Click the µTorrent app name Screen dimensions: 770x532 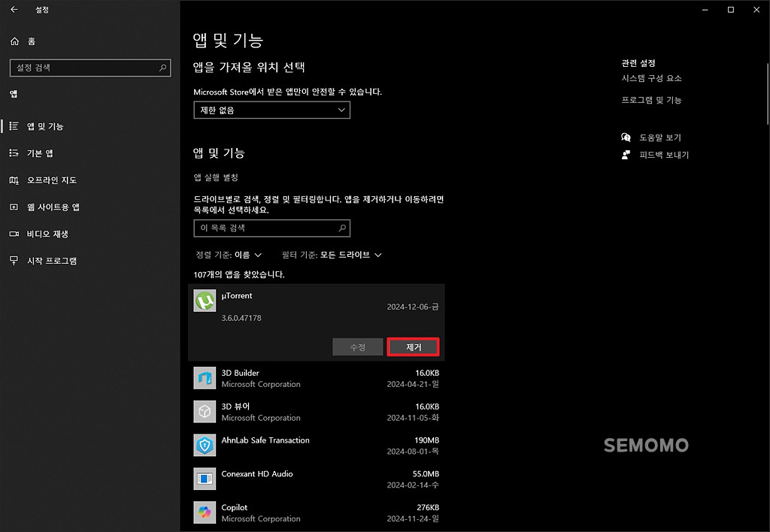pyautogui.click(x=237, y=295)
